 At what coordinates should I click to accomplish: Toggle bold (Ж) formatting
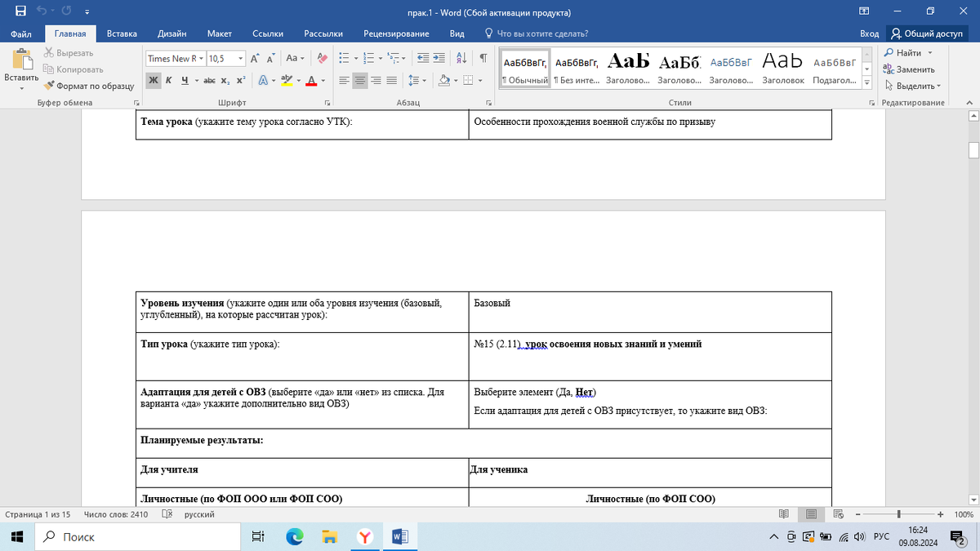tap(154, 81)
